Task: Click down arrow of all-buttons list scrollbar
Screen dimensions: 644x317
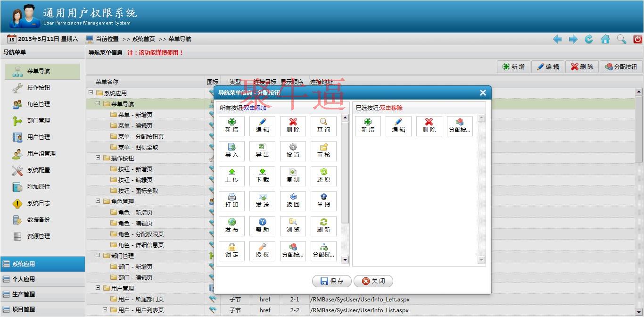Action: click(345, 259)
